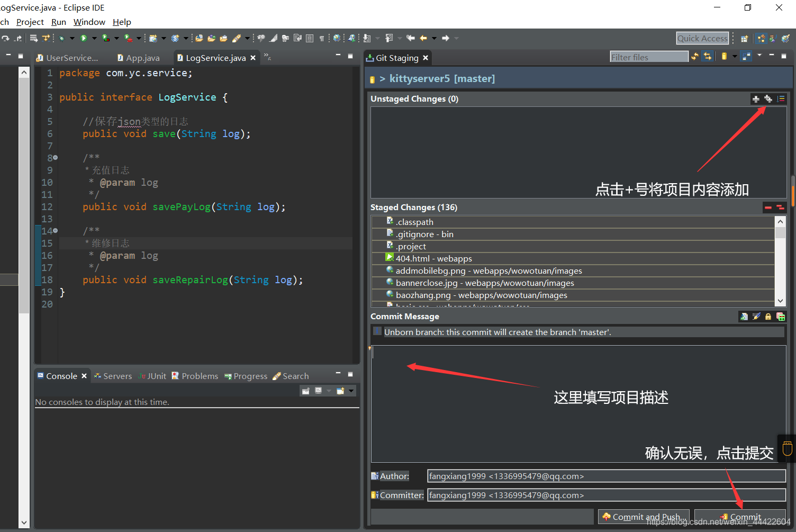Image resolution: width=796 pixels, height=532 pixels.
Task: Open the Window menu
Action: [89, 22]
